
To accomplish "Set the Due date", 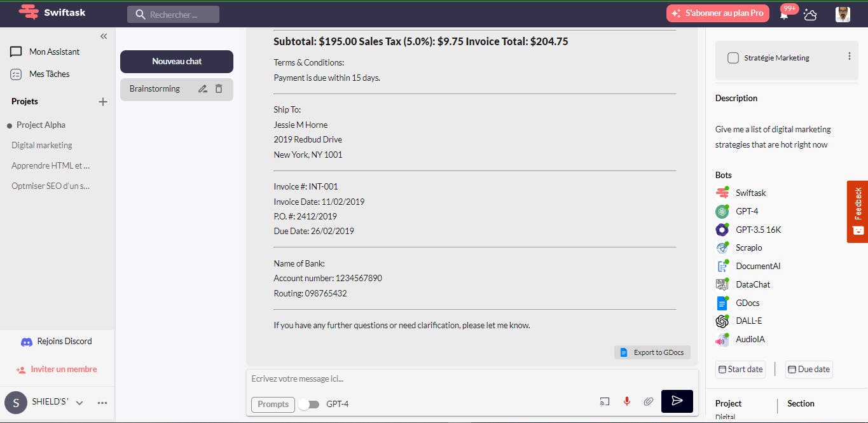I will [809, 369].
